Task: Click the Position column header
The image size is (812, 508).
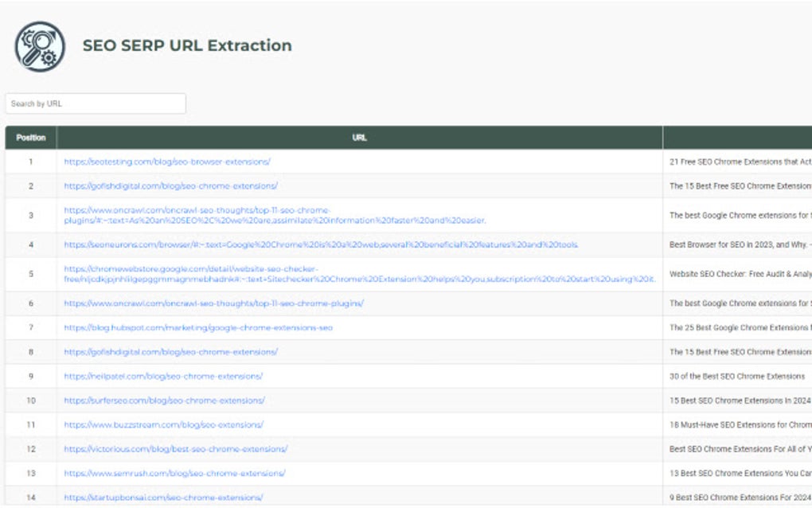Action: pyautogui.click(x=31, y=137)
